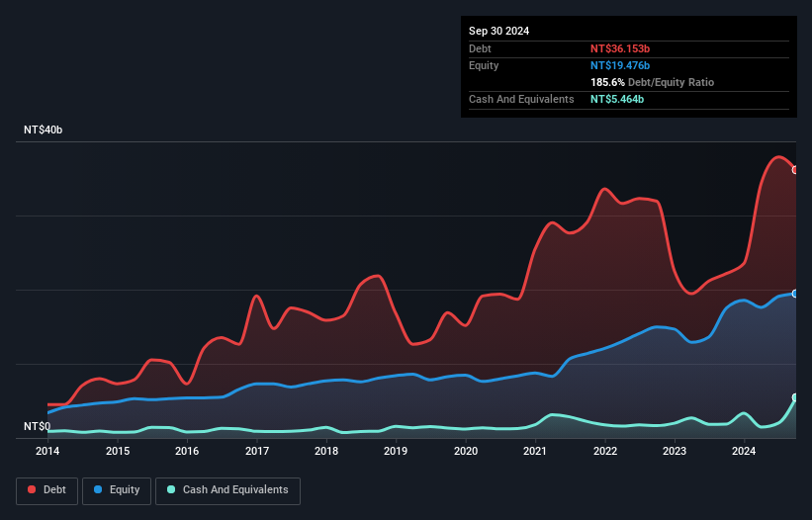This screenshot has height=520, width=812.
Task: Click the NT$40b y-axis label
Action: 43,130
